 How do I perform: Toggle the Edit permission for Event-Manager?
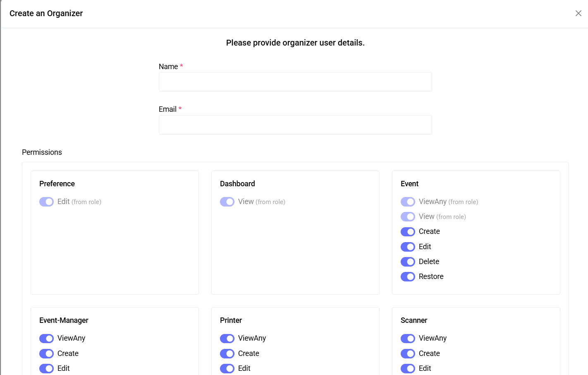tap(46, 368)
